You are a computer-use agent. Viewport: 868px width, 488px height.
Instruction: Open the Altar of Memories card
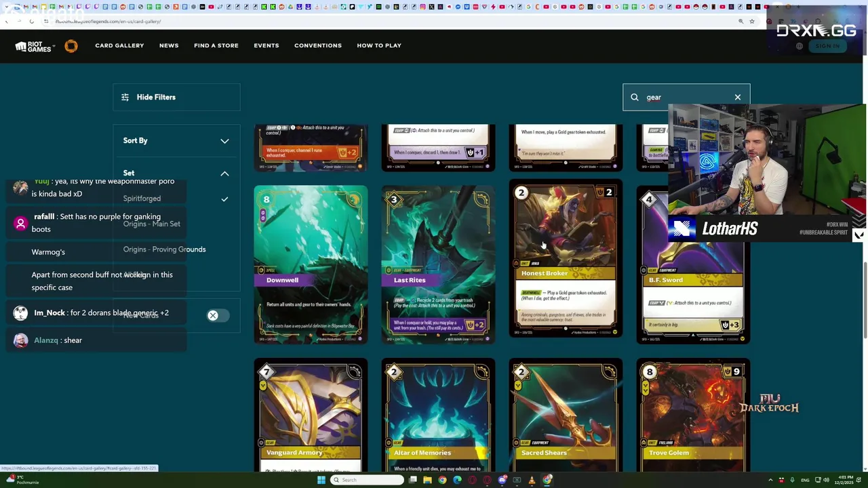438,415
